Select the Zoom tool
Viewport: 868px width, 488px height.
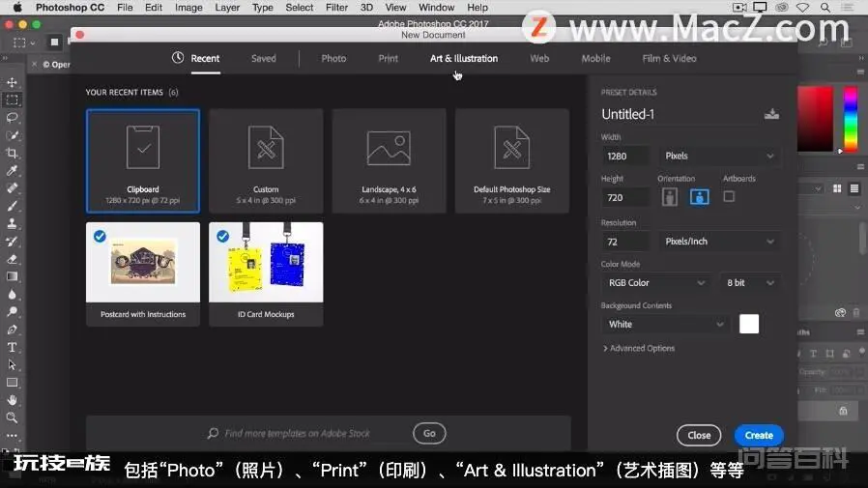coord(12,417)
